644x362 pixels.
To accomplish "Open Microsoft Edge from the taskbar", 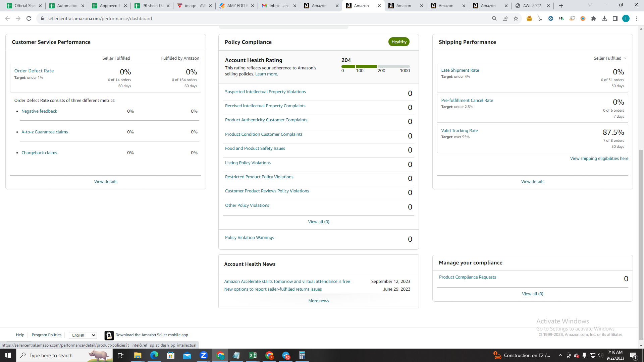I will point(154,355).
